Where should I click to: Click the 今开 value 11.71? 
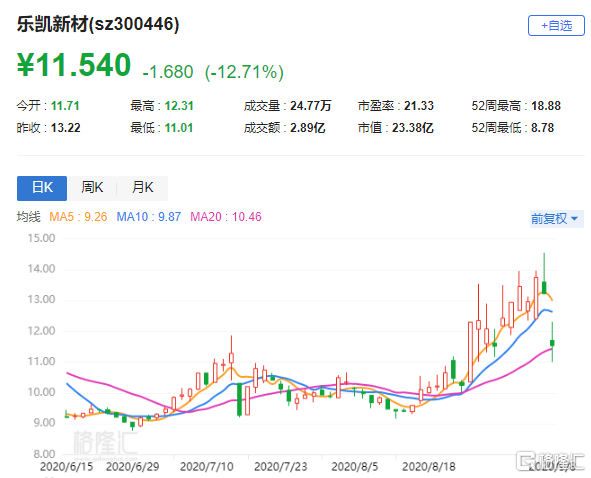point(65,106)
